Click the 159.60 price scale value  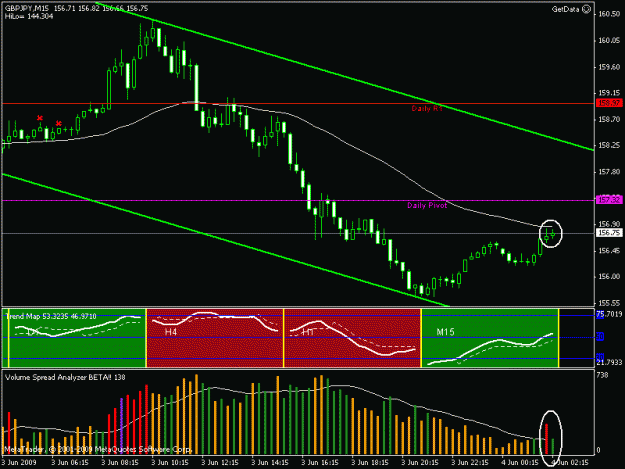pos(609,67)
